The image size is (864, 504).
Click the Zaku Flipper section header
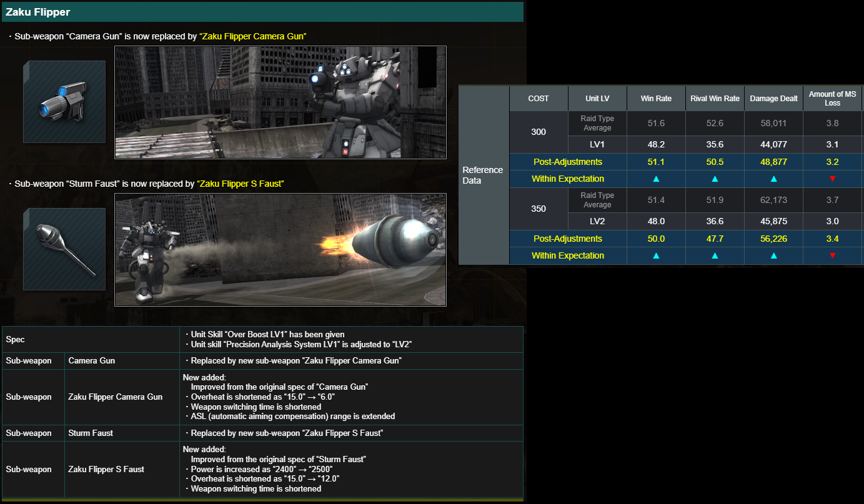pyautogui.click(x=262, y=12)
